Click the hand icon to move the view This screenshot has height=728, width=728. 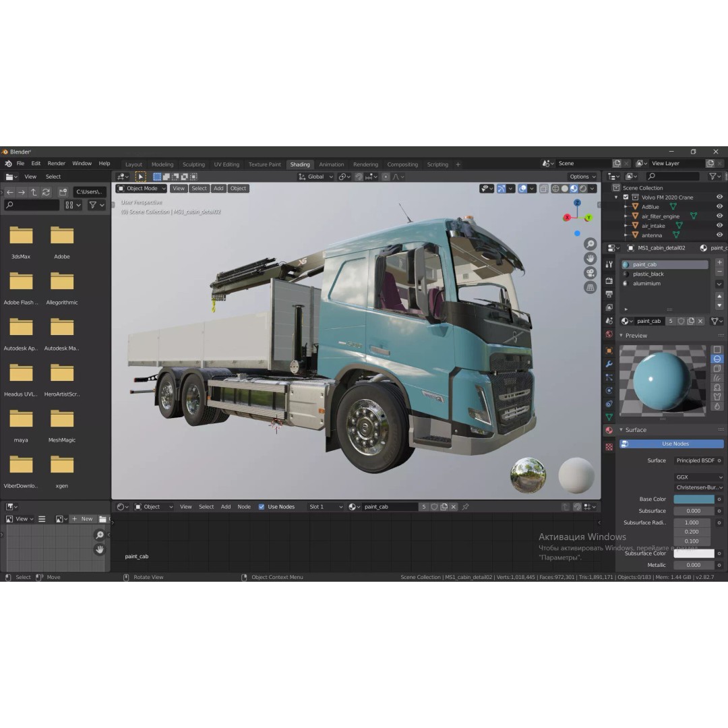tap(590, 259)
